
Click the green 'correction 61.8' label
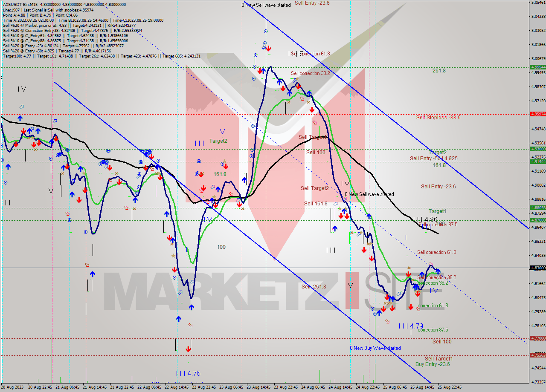click(x=433, y=306)
